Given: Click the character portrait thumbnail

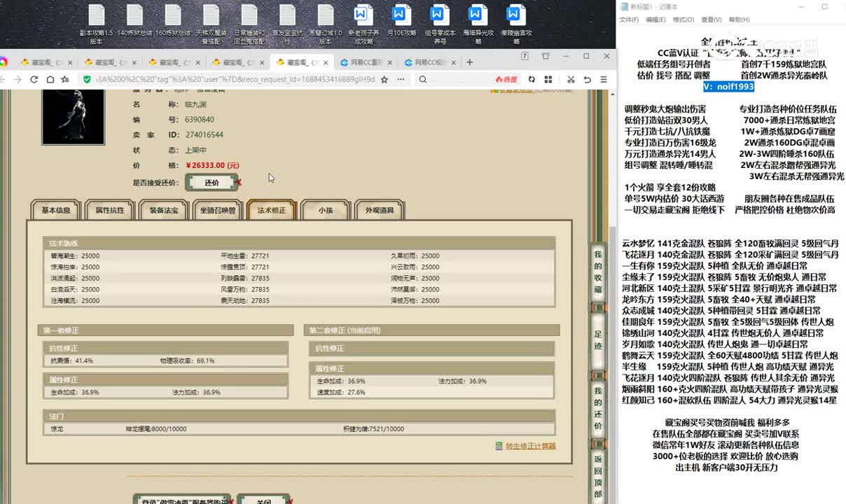Looking at the screenshot, I should click(73, 116).
